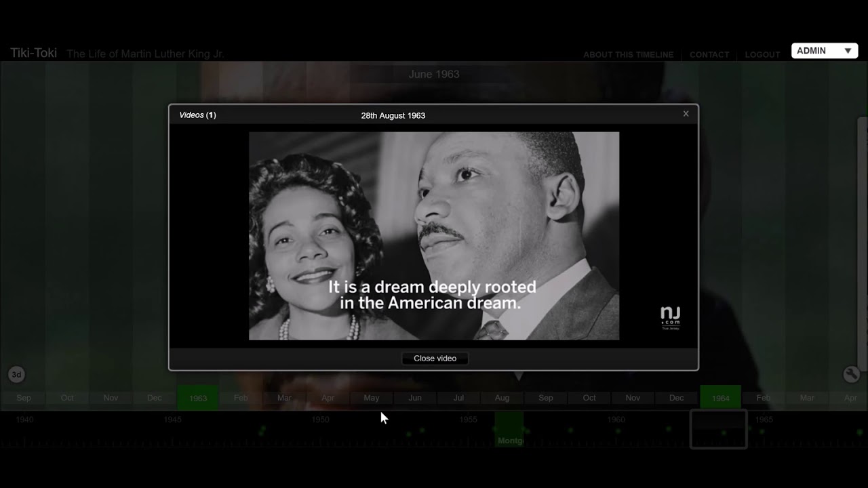This screenshot has height=488, width=868.
Task: Click 1960 on the overview timeline
Action: 616,420
